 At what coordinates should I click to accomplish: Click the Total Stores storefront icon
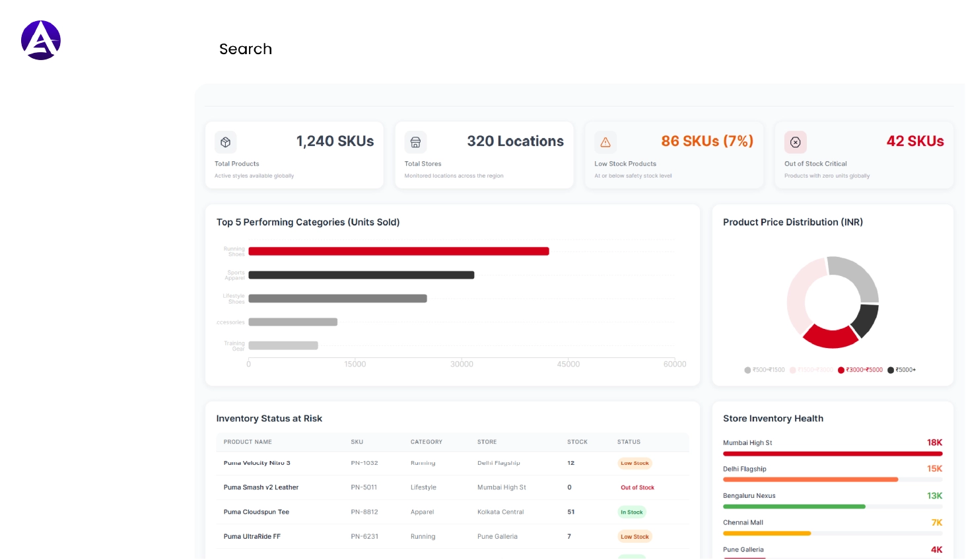(x=415, y=142)
